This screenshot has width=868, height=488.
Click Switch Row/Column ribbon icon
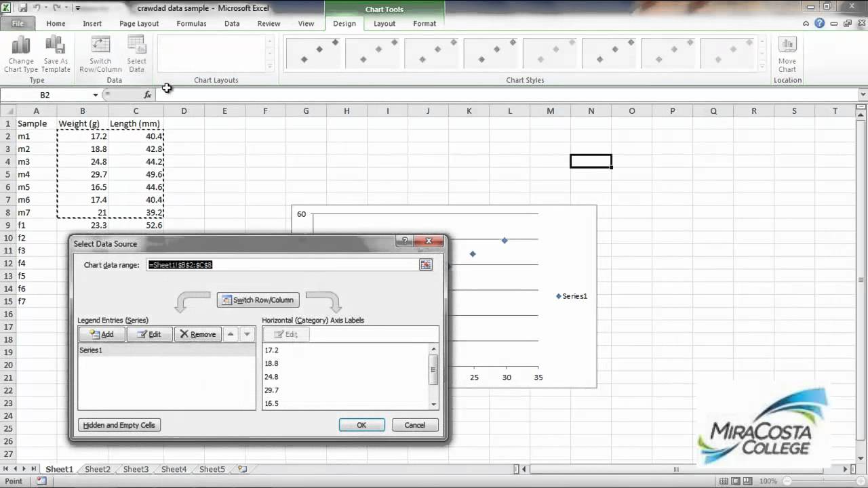point(100,45)
